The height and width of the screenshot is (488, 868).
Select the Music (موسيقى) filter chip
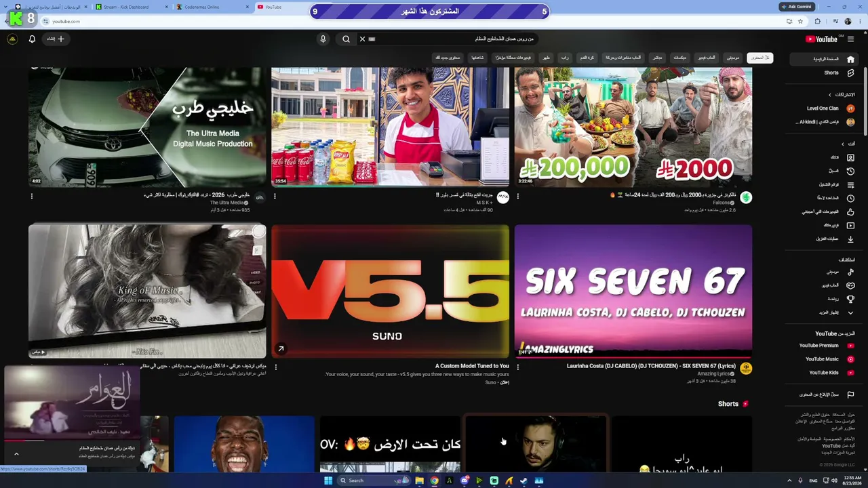733,58
